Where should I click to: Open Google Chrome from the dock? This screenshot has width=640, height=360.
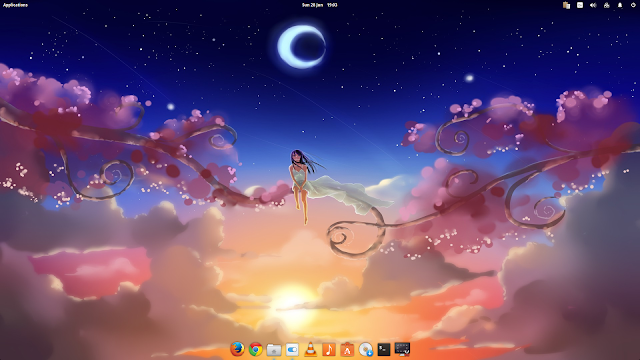click(256, 349)
